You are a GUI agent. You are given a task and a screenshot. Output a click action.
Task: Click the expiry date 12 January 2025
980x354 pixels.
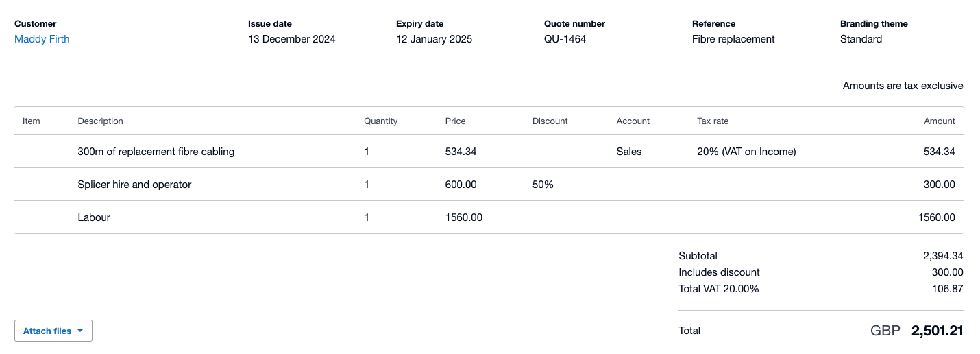tap(434, 39)
